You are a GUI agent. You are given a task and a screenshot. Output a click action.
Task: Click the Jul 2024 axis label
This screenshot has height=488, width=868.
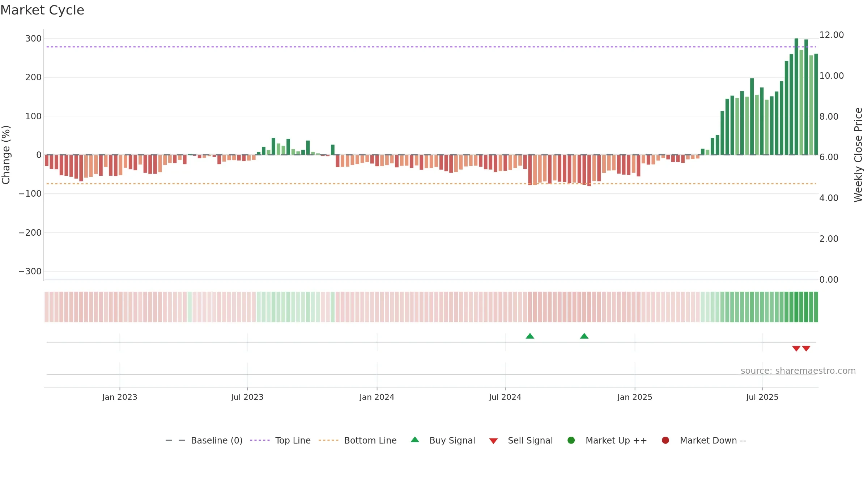click(x=505, y=397)
